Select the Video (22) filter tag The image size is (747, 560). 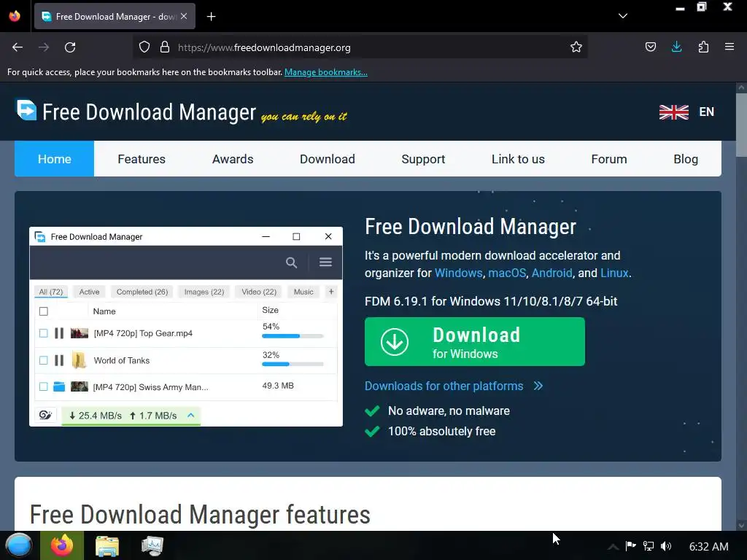259,292
